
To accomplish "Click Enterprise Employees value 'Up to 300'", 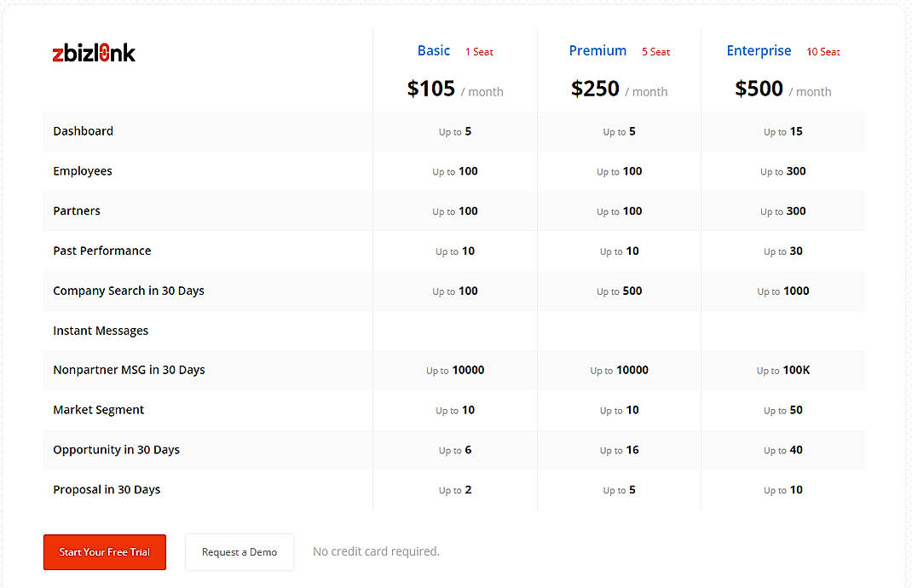I will click(783, 171).
